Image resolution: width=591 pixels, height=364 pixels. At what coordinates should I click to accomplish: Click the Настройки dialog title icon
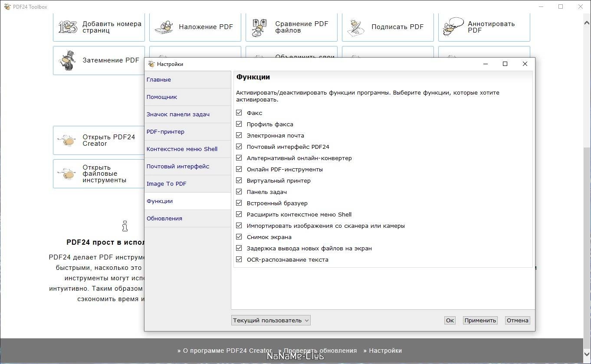[151, 64]
